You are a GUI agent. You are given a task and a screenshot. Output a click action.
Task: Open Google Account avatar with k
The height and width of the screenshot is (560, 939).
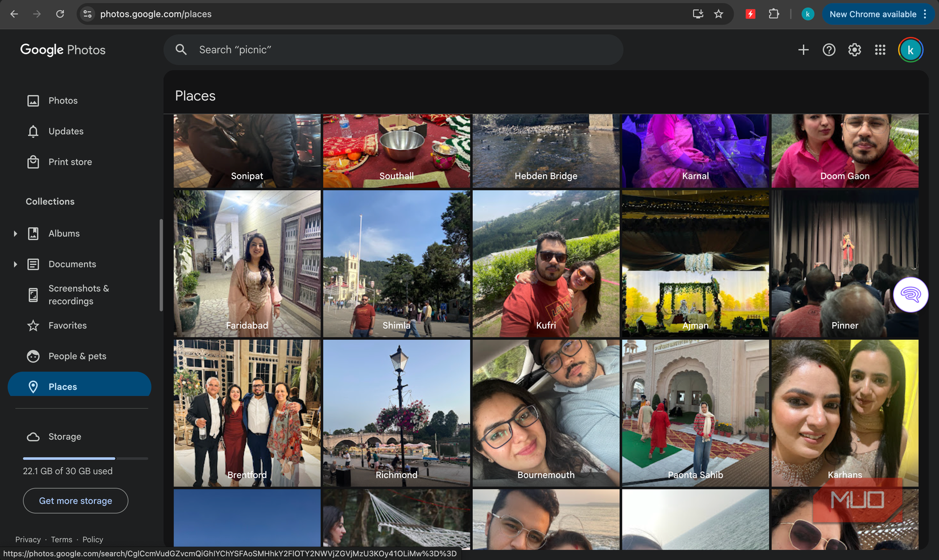[911, 50]
